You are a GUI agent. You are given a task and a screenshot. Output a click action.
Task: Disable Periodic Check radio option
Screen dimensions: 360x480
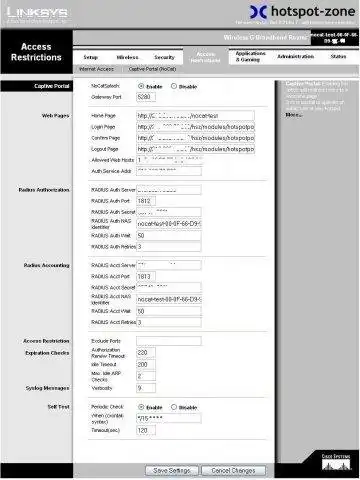(174, 407)
